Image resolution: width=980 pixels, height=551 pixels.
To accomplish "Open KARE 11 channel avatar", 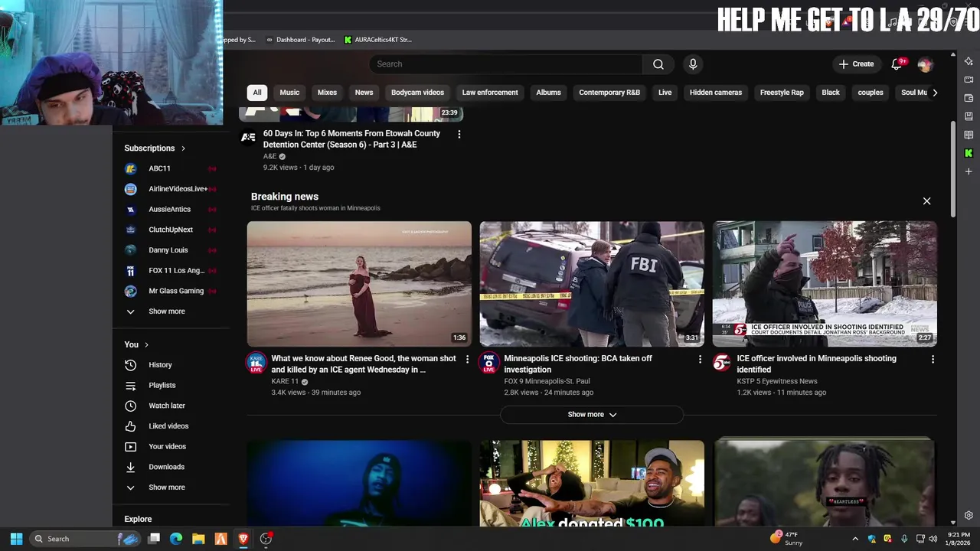I will [x=256, y=363].
